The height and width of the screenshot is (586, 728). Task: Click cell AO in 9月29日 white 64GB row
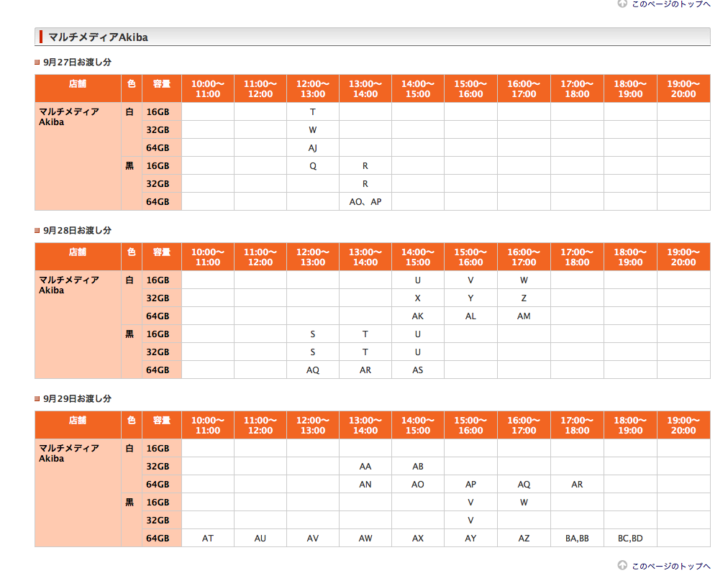418,485
